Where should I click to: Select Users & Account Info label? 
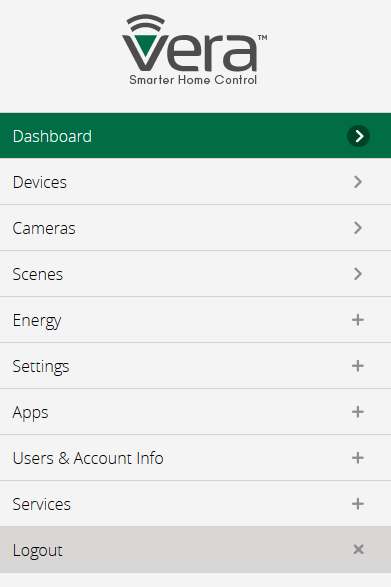(x=88, y=458)
